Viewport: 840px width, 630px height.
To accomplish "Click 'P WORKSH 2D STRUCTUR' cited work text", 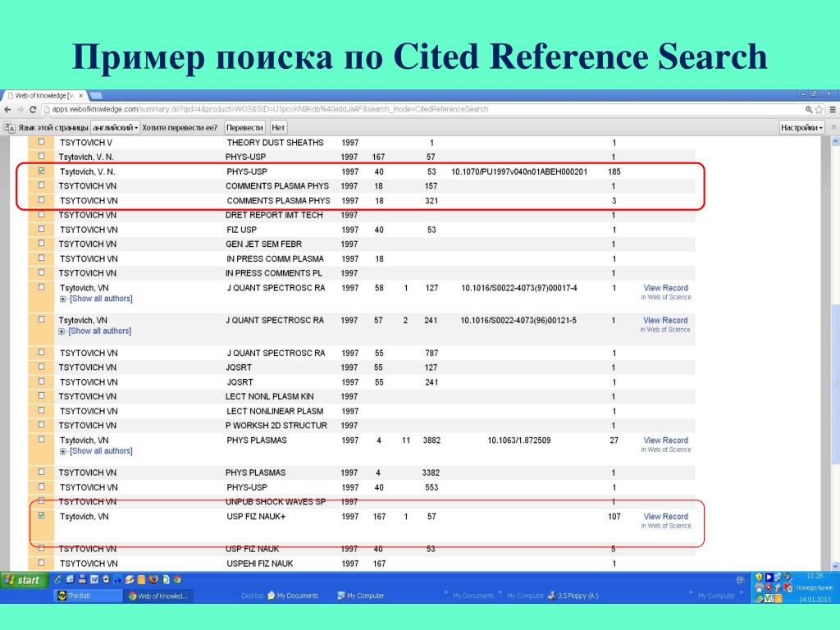I will 276,426.
